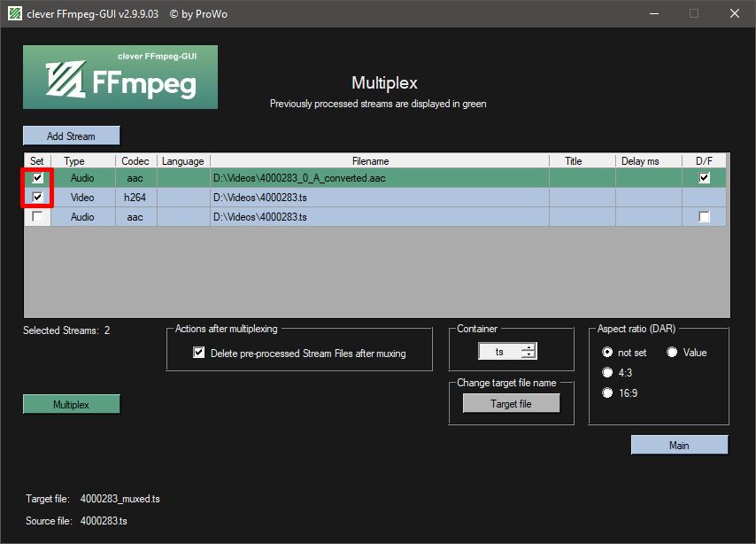Uncheck Set box for converted.aac audio row
The image size is (756, 544).
[37, 177]
